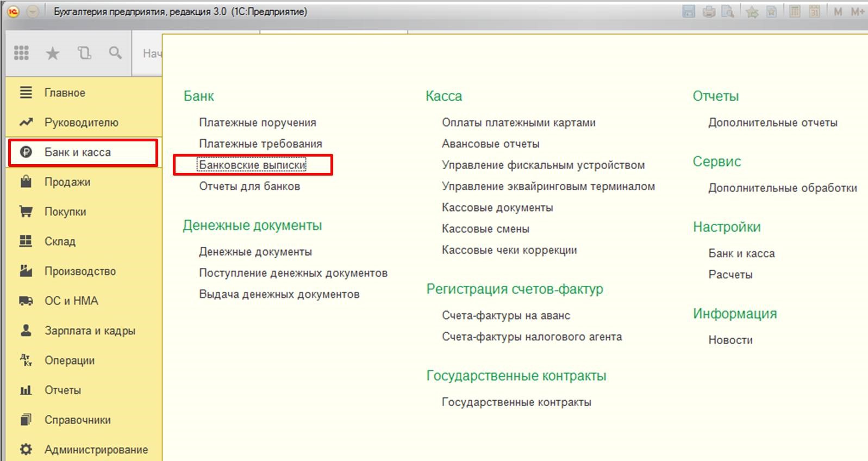Viewport: 868px width, 461px height.
Task: Go to the Продажи section
Action: pyautogui.click(x=67, y=182)
